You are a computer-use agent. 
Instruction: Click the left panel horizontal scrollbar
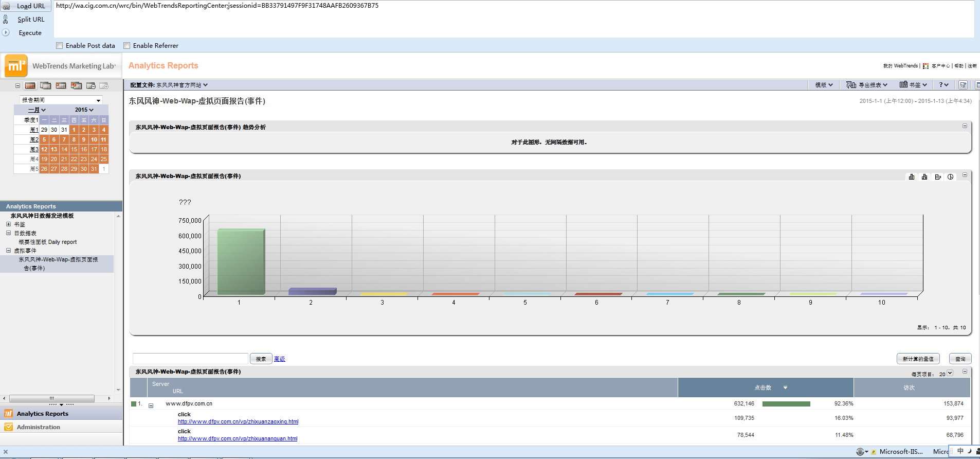[x=51, y=398]
